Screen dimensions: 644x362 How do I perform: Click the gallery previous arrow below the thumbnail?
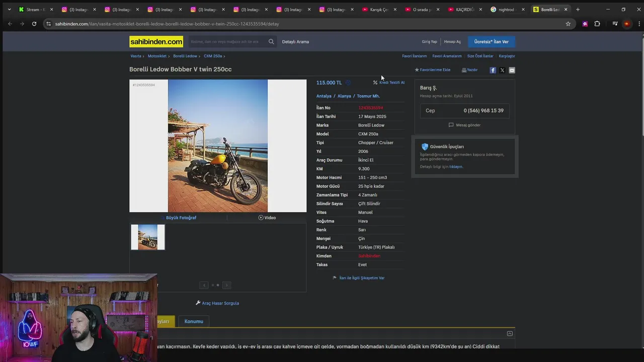(204, 285)
